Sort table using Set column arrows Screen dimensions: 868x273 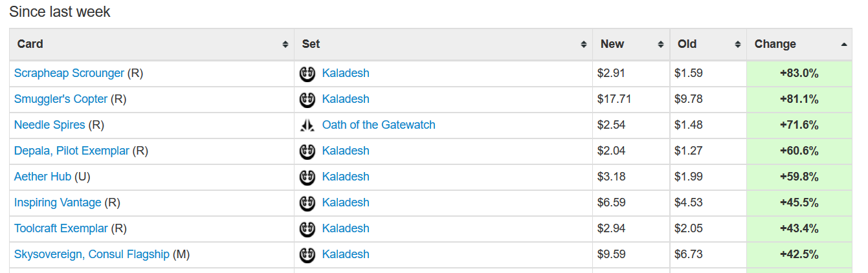click(x=583, y=45)
